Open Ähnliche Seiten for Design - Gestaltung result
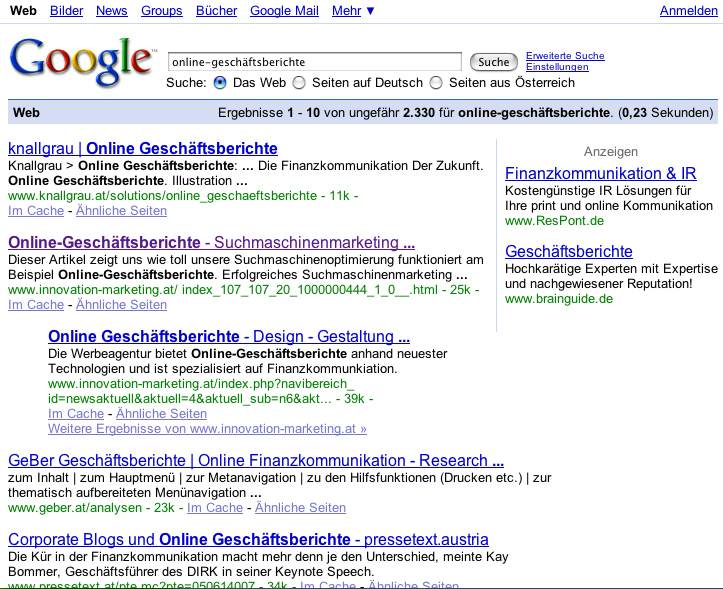 161,414
